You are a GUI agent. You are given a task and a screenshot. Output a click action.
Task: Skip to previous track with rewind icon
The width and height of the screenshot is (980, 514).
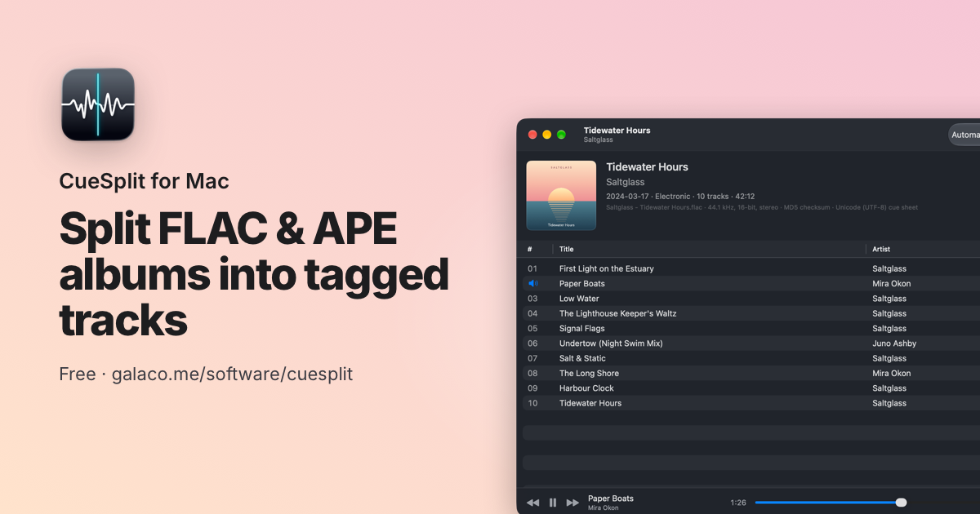click(x=532, y=503)
